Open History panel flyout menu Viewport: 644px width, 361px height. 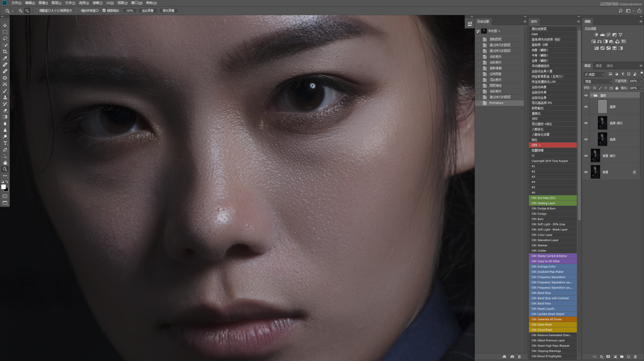tap(525, 21)
